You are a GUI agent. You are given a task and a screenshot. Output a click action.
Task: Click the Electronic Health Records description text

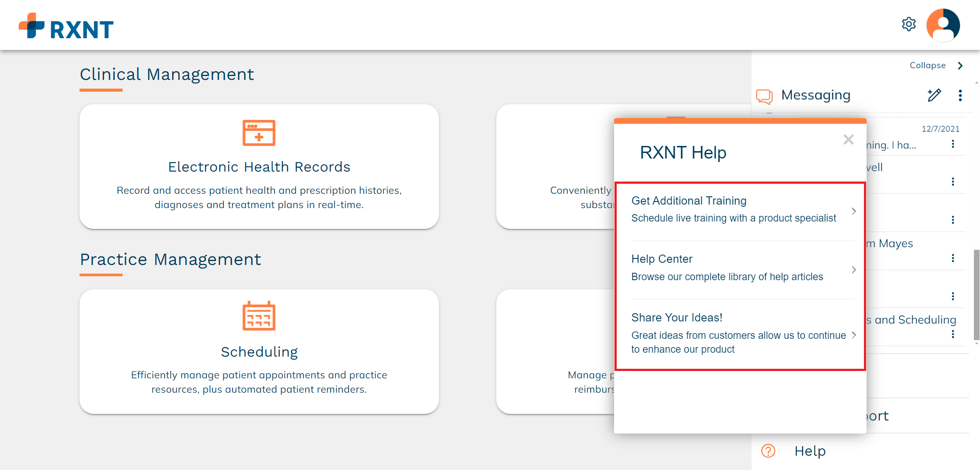click(259, 197)
